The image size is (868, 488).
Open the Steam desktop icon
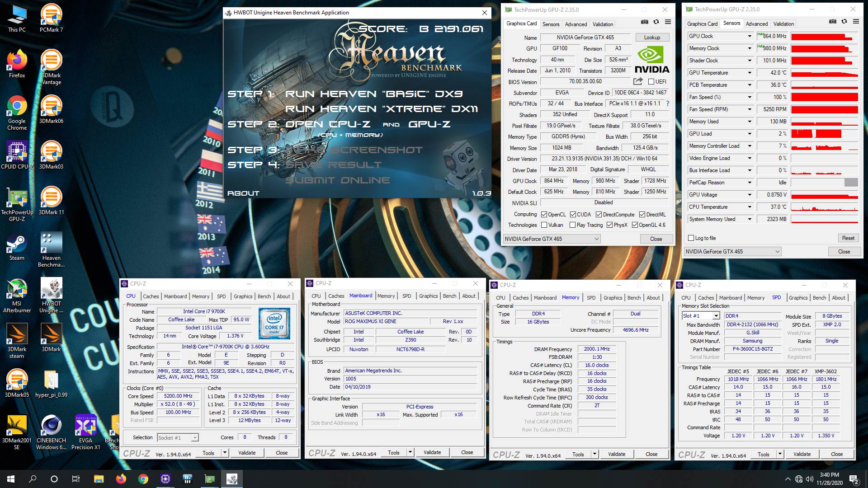pyautogui.click(x=17, y=246)
